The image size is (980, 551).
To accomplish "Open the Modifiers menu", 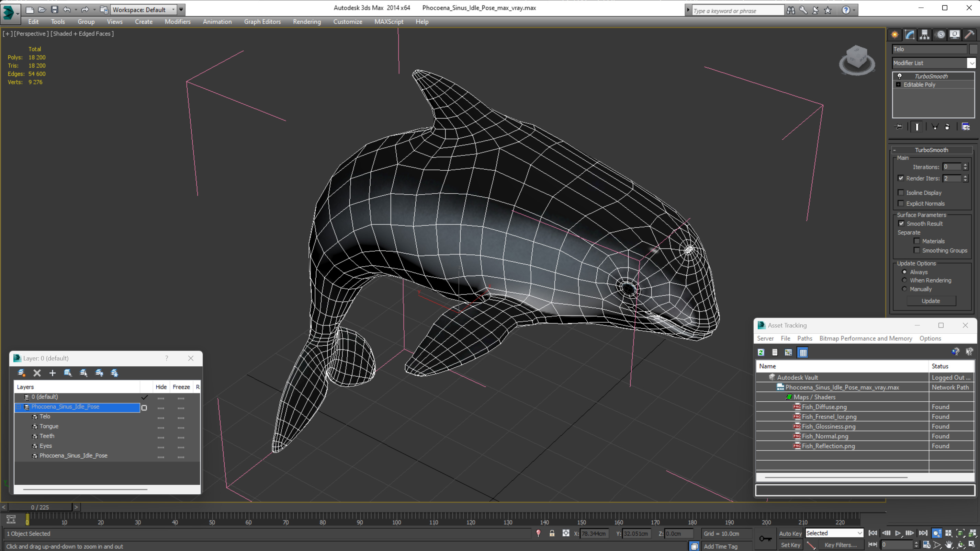I will [x=178, y=22].
